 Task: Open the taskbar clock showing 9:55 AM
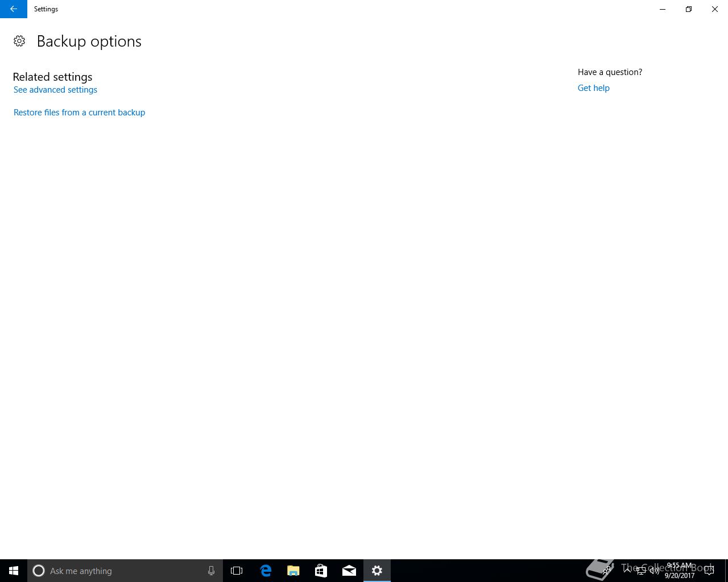pyautogui.click(x=680, y=571)
